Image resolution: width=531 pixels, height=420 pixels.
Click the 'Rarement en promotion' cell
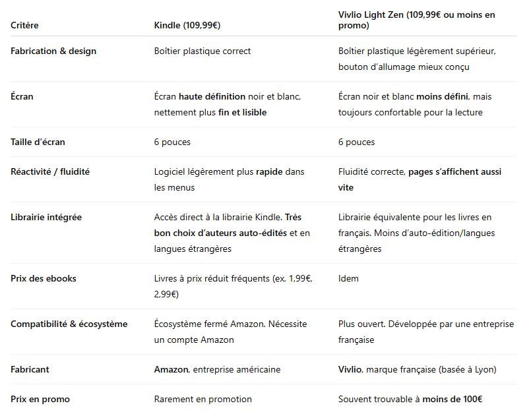coord(203,399)
